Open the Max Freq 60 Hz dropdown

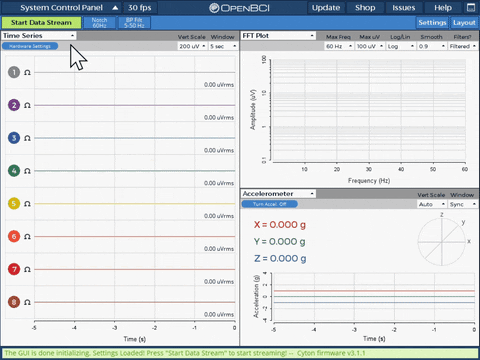point(339,46)
